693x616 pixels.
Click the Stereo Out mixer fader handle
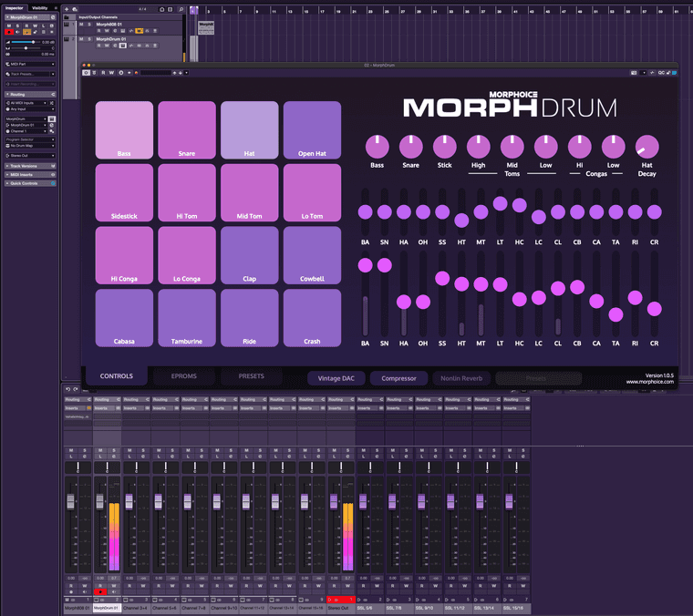tap(334, 501)
